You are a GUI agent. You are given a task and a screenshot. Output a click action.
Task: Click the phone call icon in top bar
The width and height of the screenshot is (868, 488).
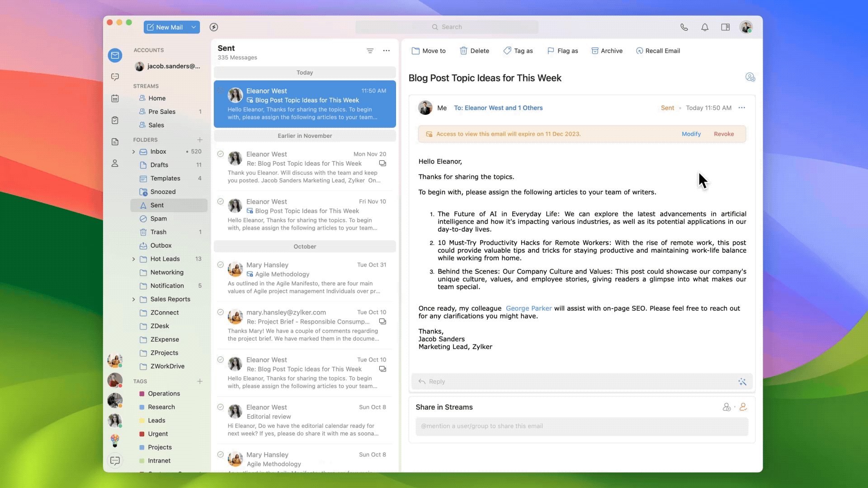684,27
